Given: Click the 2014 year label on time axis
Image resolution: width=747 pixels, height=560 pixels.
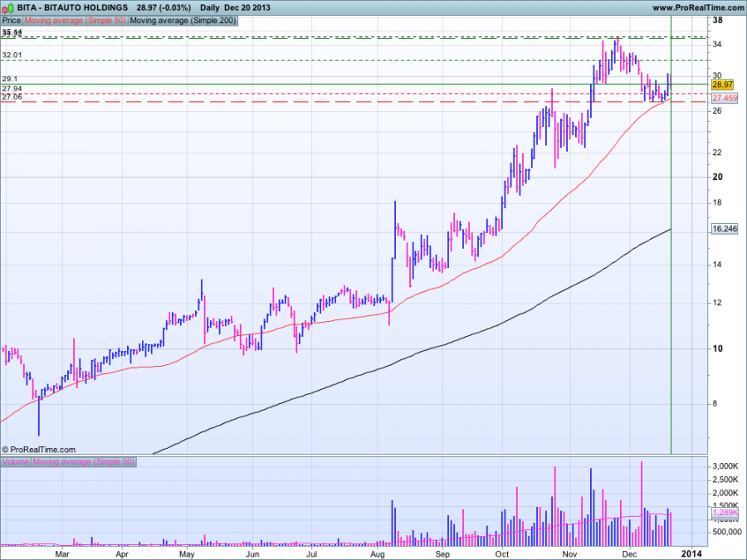Looking at the screenshot, I should click(691, 554).
